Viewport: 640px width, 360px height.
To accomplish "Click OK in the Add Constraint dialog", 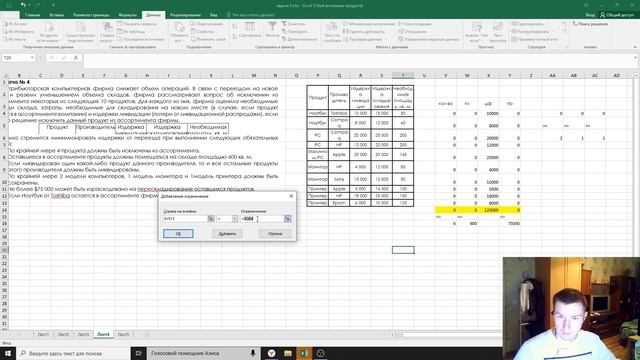I will (178, 233).
